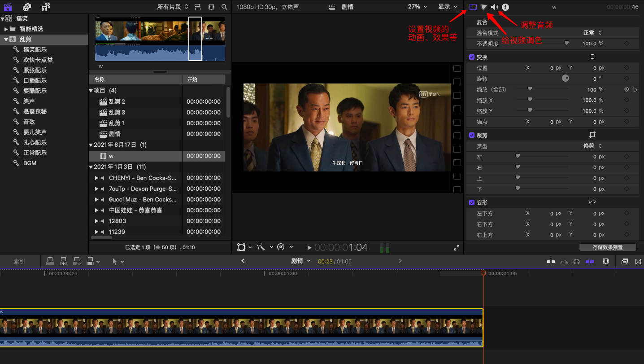Screen dimensions: 644x364
Task: Insert clip into the timeline button
Action: point(64,261)
